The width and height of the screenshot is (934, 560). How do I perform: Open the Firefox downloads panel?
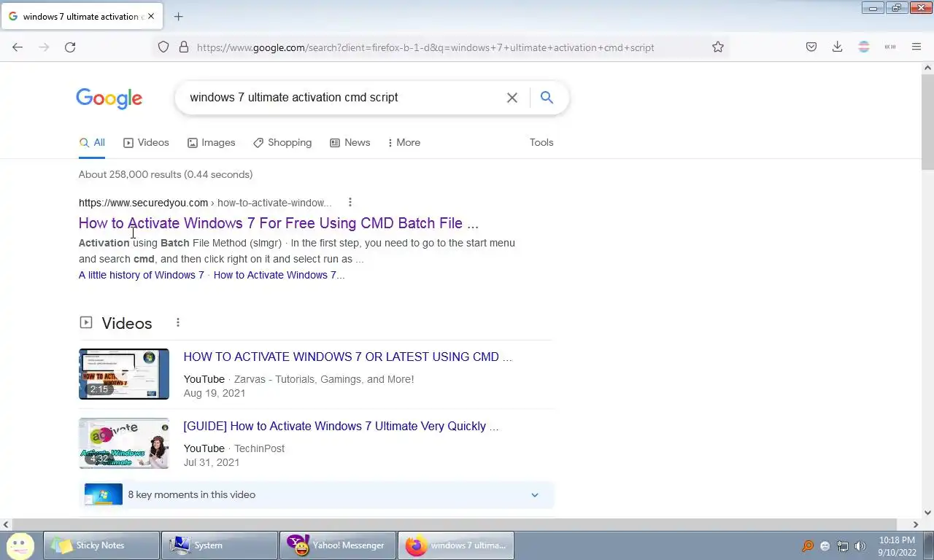[x=838, y=47]
